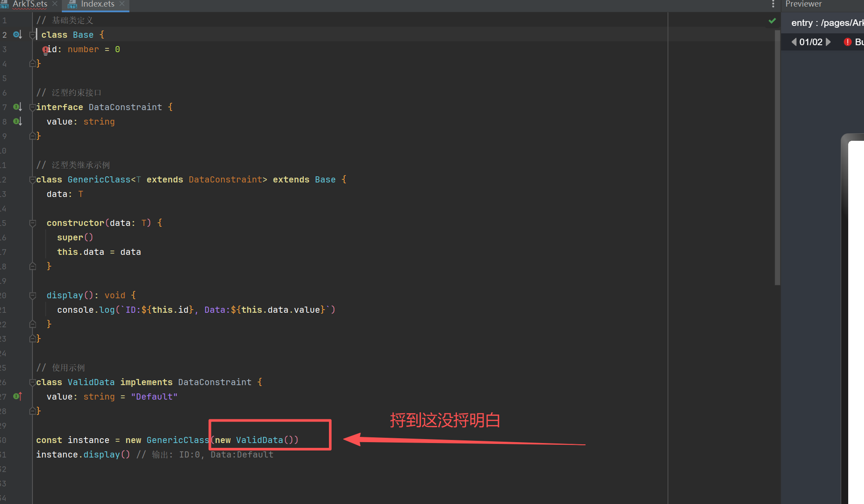This screenshot has width=864, height=504.
Task: Collapse the display() method block
Action: [x=32, y=295]
